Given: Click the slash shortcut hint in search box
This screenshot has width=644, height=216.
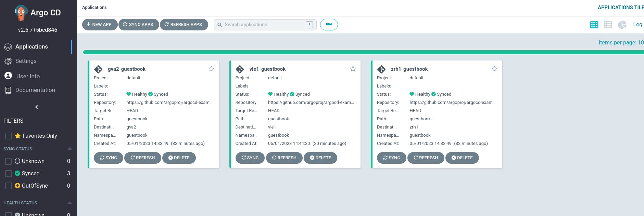Looking at the screenshot, I should click(309, 25).
